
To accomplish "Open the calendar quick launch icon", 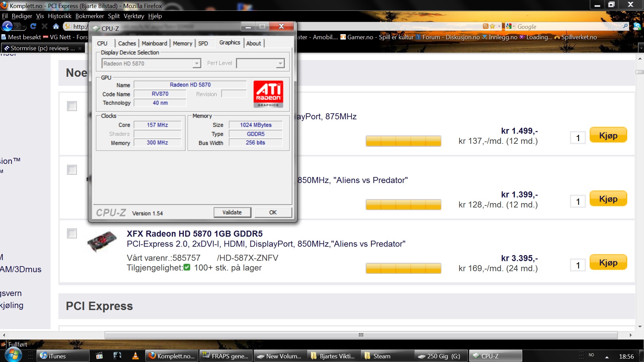I will point(99,356).
